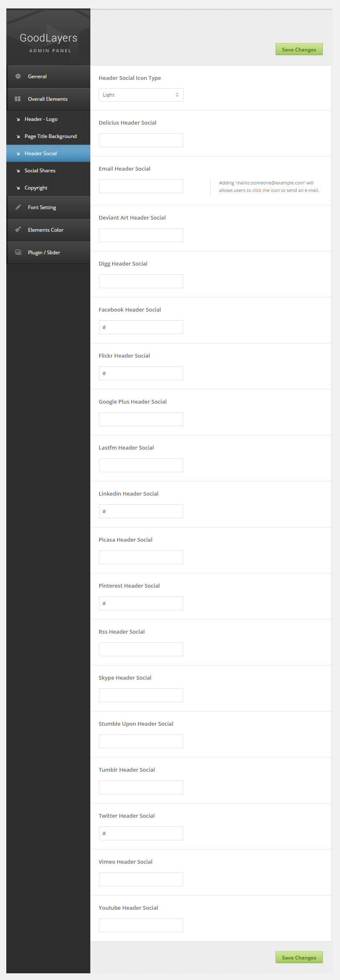Open the Font Setting menu section
Screen dimensions: 340x980
point(42,207)
